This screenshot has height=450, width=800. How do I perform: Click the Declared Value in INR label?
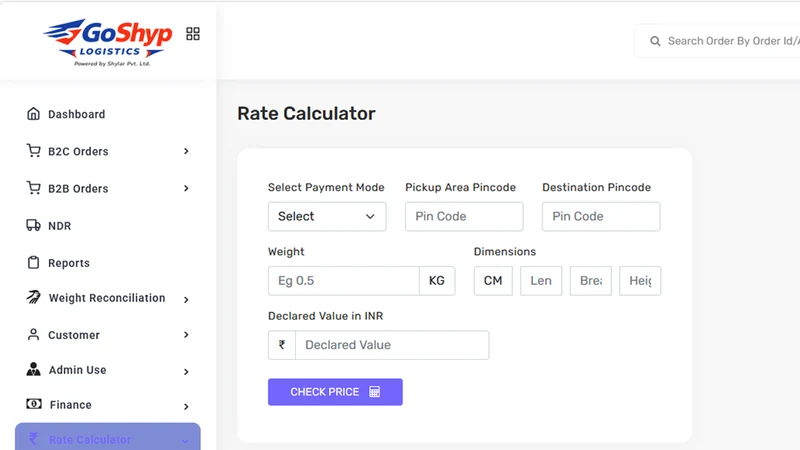326,316
